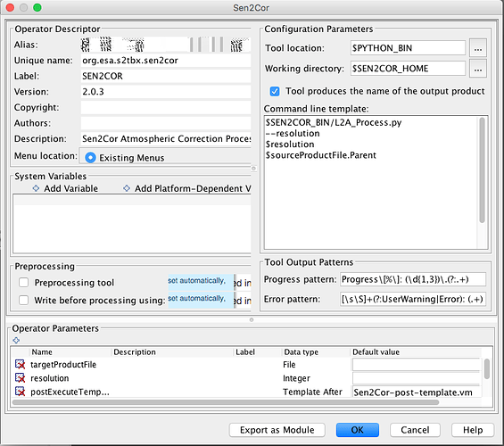Click splitter handle above System Variables
The image size is (504, 446).
[x=253, y=169]
